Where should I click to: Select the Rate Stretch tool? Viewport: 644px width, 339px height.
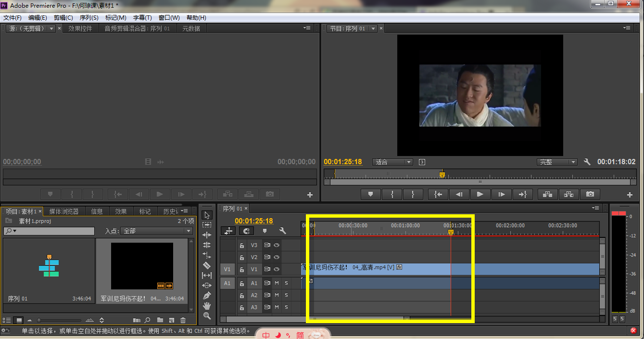point(207,255)
